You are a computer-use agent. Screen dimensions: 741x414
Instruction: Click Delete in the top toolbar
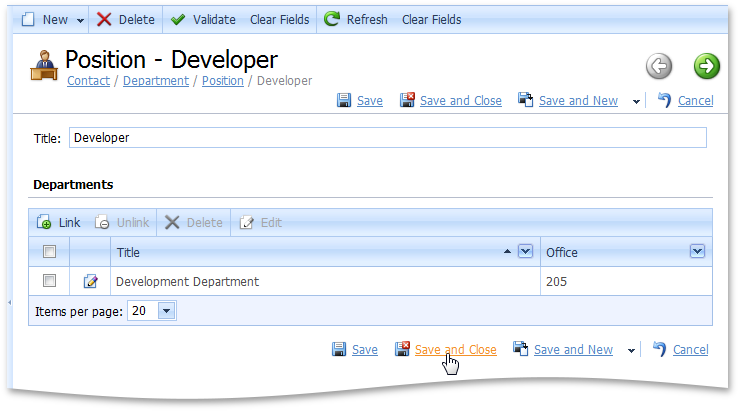pyautogui.click(x=126, y=20)
